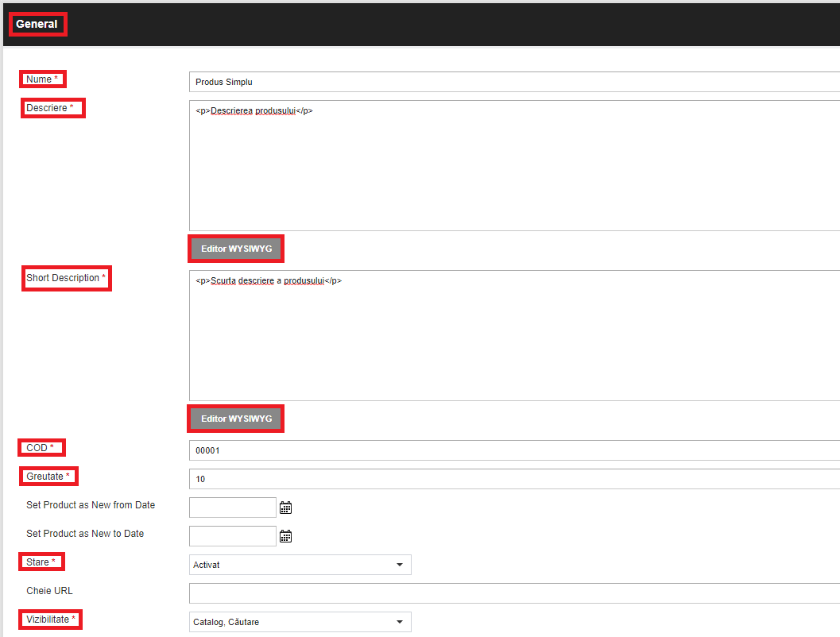Click into the Descriere text area
This screenshot has height=637, width=840.
click(x=514, y=165)
